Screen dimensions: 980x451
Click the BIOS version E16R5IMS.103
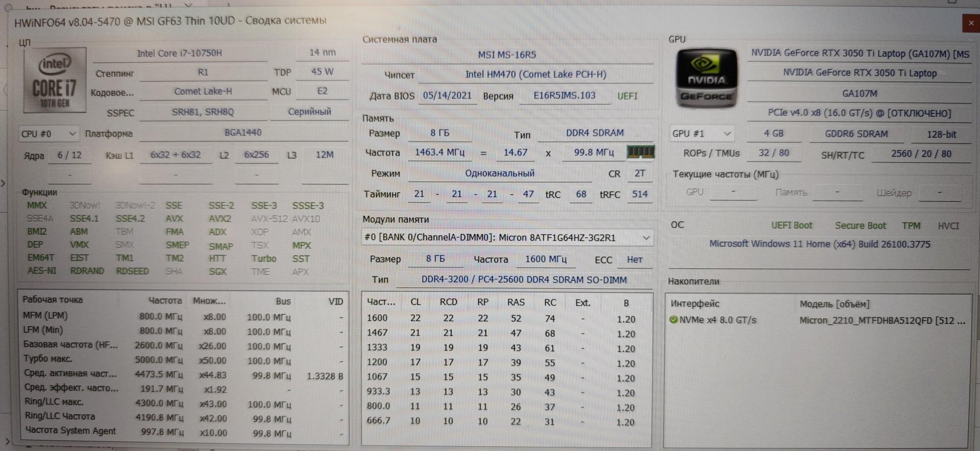pyautogui.click(x=564, y=96)
